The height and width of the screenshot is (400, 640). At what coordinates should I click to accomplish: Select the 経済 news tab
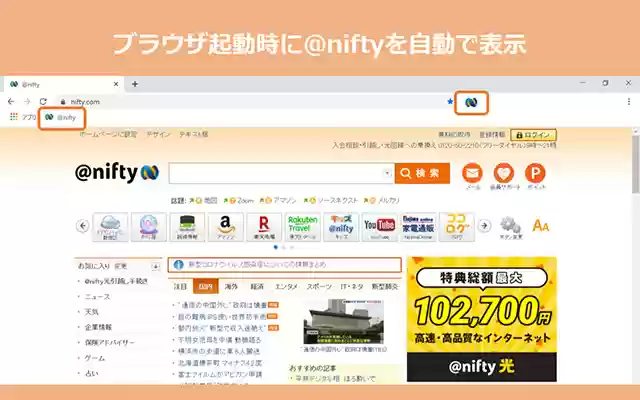257,287
